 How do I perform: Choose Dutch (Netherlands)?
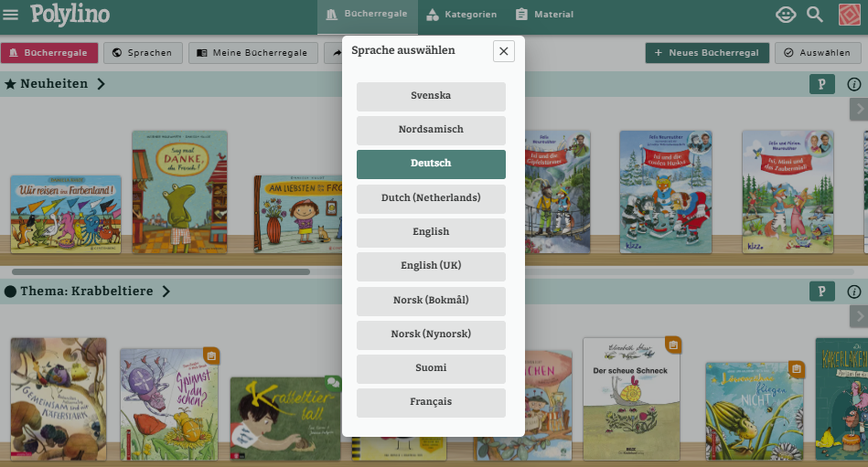click(x=431, y=198)
